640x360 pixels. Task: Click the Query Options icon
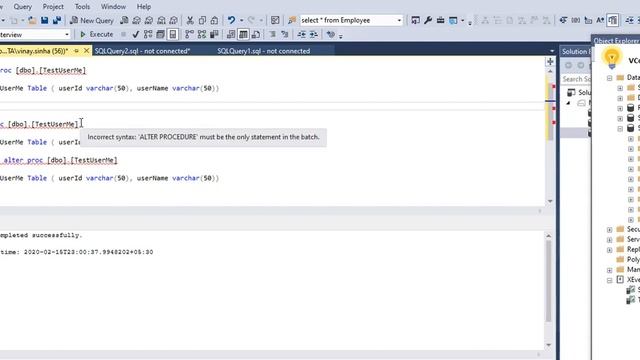click(x=160, y=35)
